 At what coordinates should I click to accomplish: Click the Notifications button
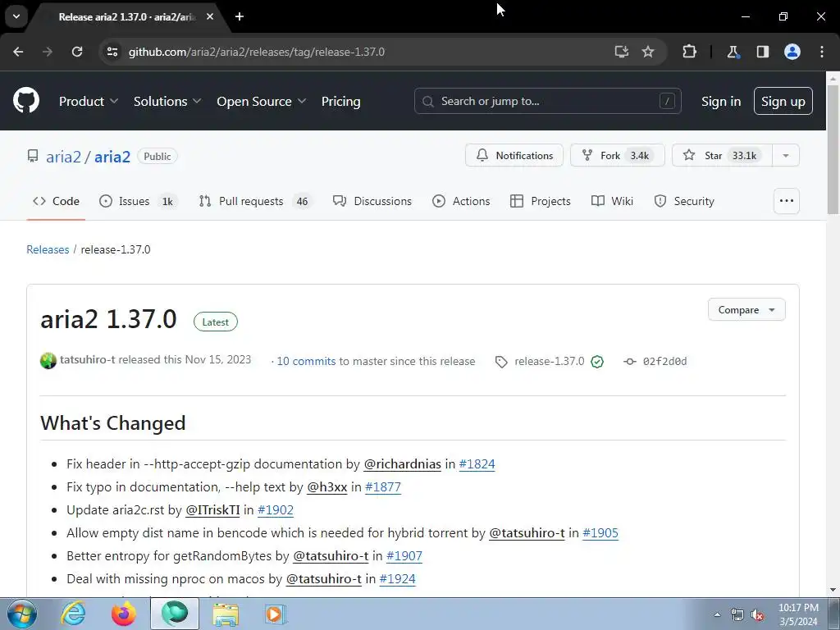[x=514, y=155]
